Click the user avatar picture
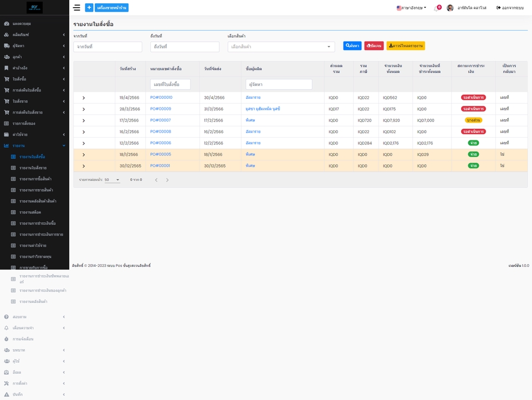 (x=450, y=8)
